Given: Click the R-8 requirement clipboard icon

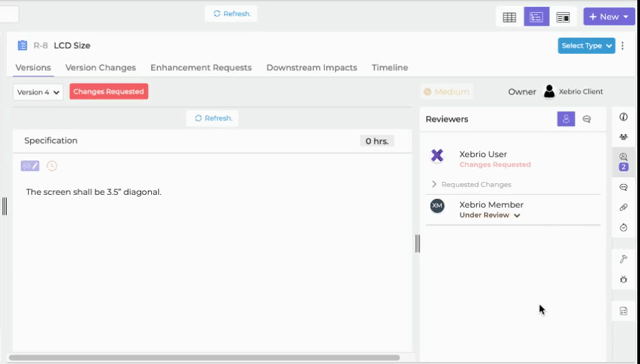Looking at the screenshot, I should pyautogui.click(x=22, y=45).
